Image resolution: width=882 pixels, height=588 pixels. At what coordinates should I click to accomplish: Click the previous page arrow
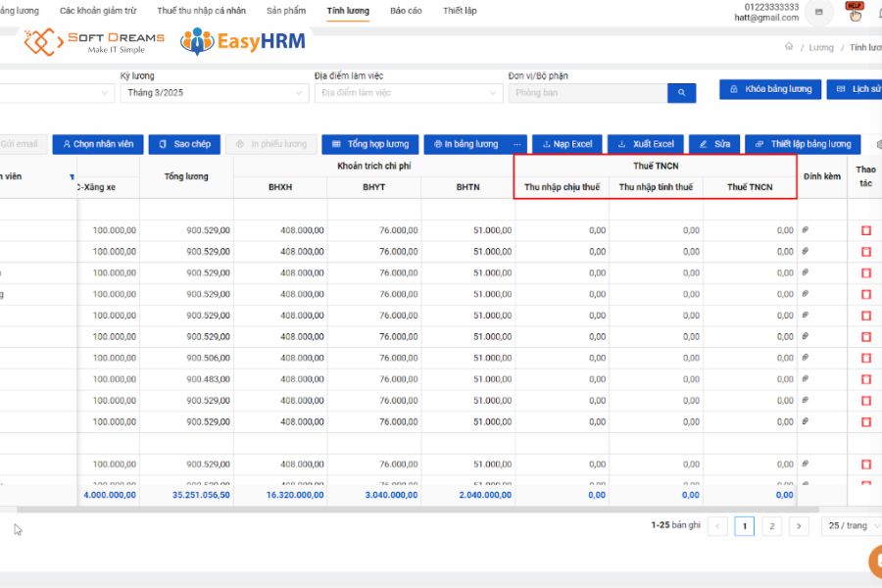pos(717,526)
